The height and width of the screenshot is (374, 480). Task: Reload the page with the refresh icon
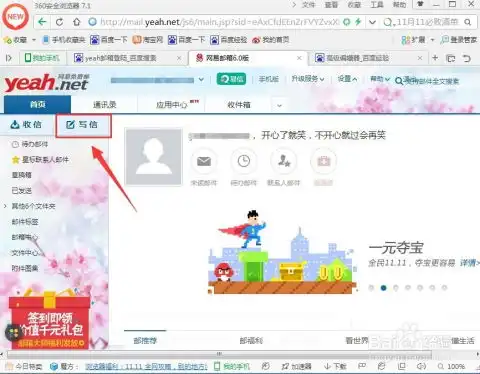pyautogui.click(x=60, y=22)
